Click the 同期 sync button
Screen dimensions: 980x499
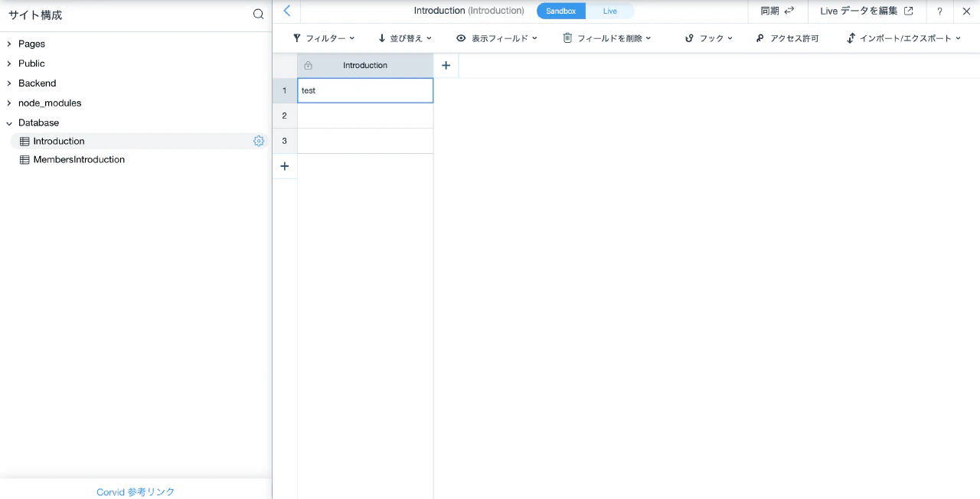pos(777,11)
